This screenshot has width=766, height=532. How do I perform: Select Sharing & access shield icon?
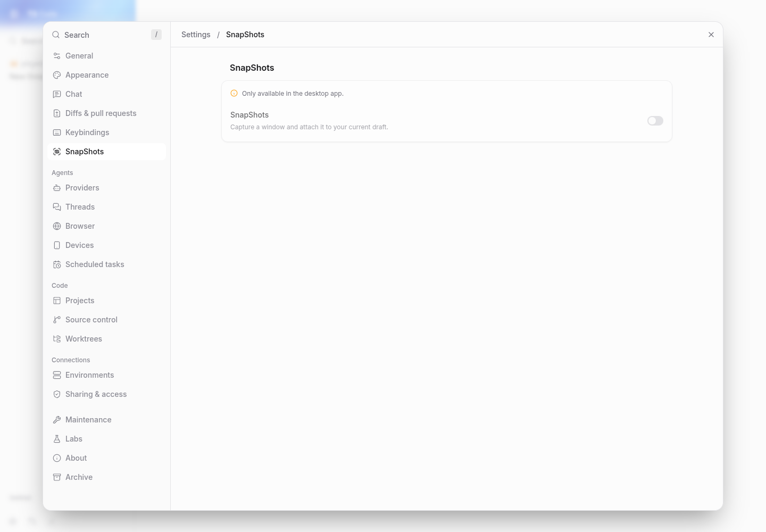57,394
